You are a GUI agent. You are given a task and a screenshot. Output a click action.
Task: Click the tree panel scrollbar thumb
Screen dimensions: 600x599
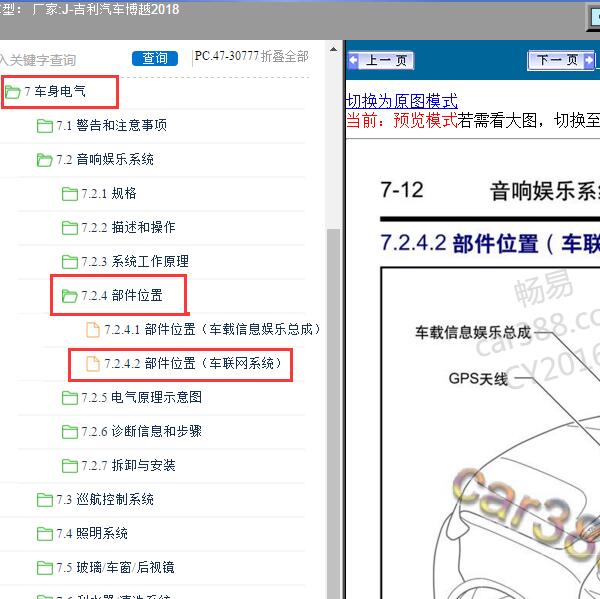pyautogui.click(x=333, y=413)
